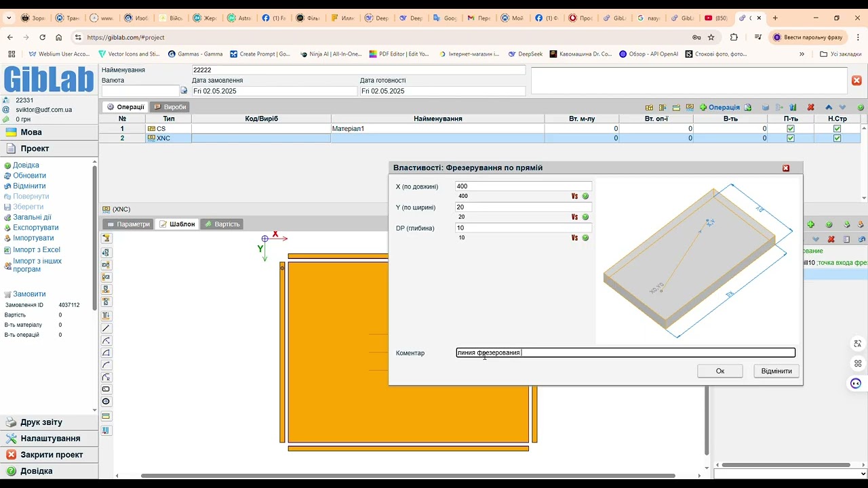
Task: Toggle Н.Стр checkbox in CS row
Action: (837, 128)
